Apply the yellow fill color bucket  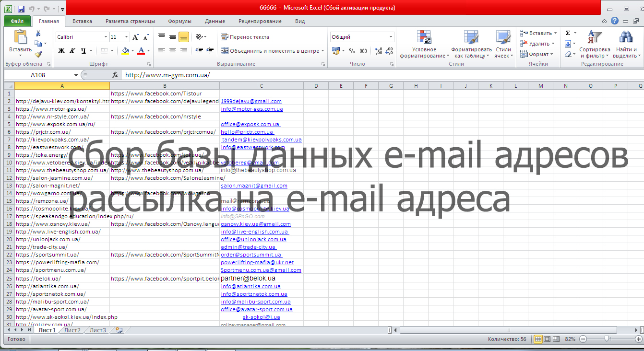(125, 51)
